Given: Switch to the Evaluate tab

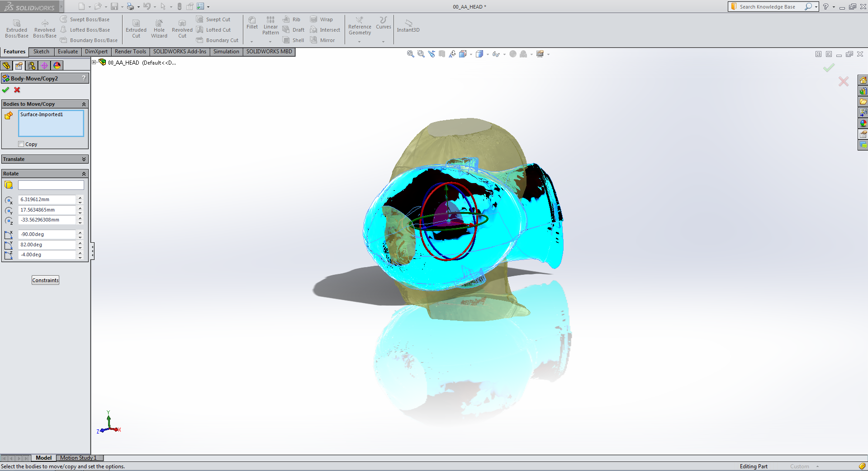Looking at the screenshot, I should coord(68,52).
